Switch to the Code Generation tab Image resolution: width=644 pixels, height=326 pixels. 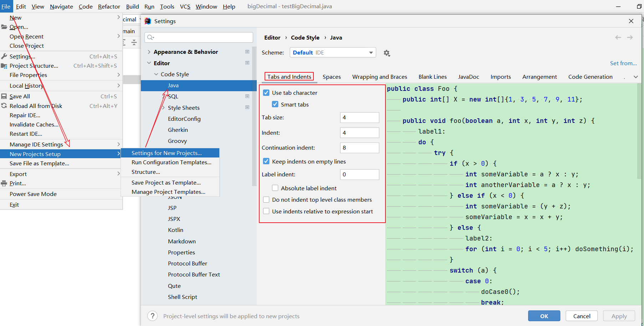pyautogui.click(x=591, y=77)
